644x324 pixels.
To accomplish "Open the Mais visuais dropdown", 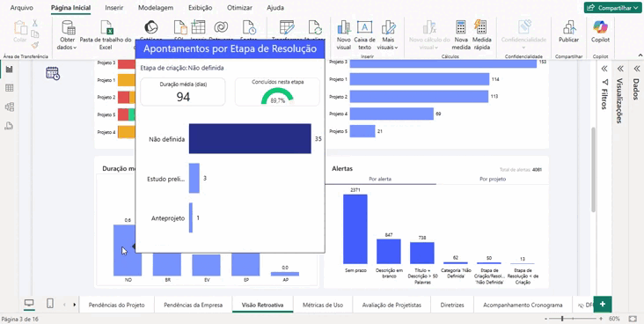I will (x=388, y=35).
